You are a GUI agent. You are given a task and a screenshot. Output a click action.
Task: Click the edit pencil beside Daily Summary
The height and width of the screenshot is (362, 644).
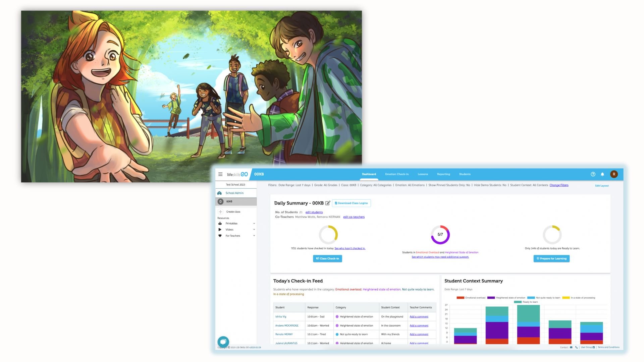328,203
